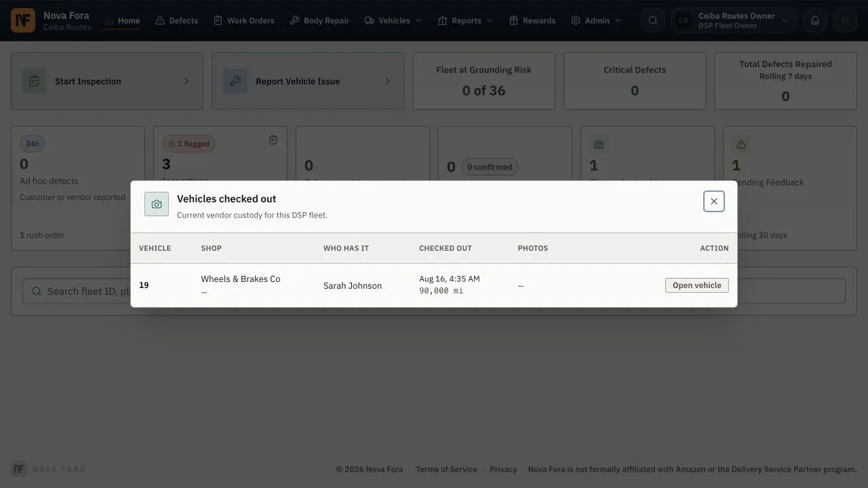
Task: Click the Work Orders clipboard icon in nav
Action: click(x=218, y=20)
